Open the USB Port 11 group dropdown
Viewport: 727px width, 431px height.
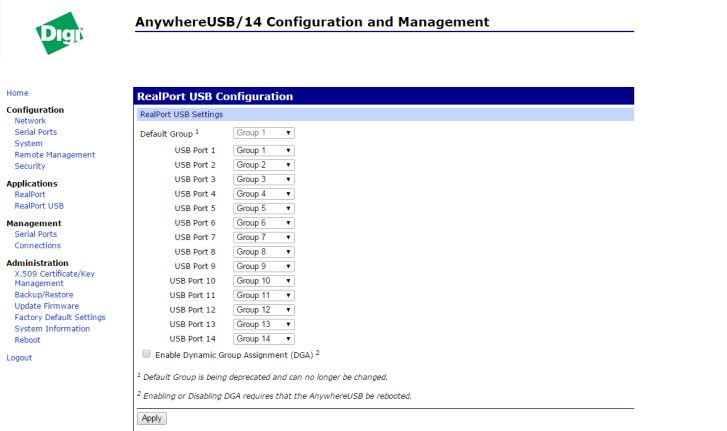(264, 295)
